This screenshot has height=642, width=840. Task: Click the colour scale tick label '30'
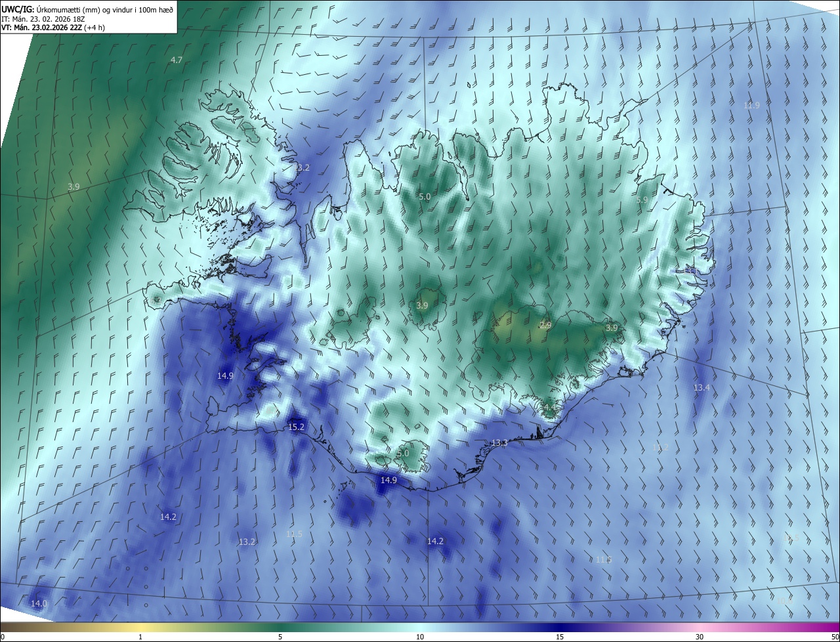(x=700, y=637)
